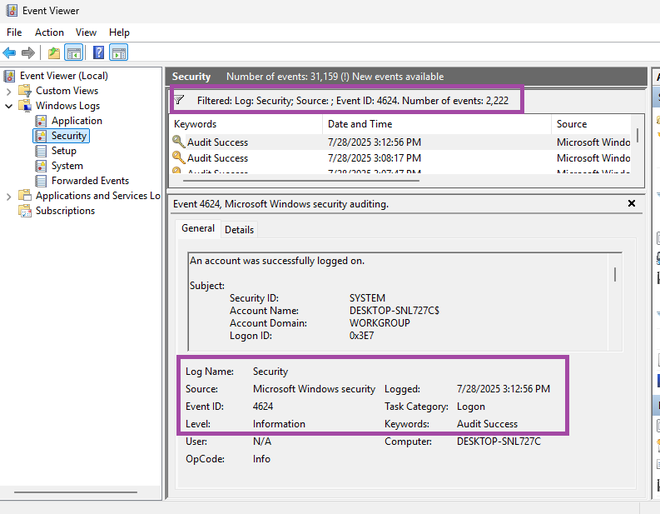Click the Custom Views folder icon
Screen dimensions: 660x514
point(25,91)
